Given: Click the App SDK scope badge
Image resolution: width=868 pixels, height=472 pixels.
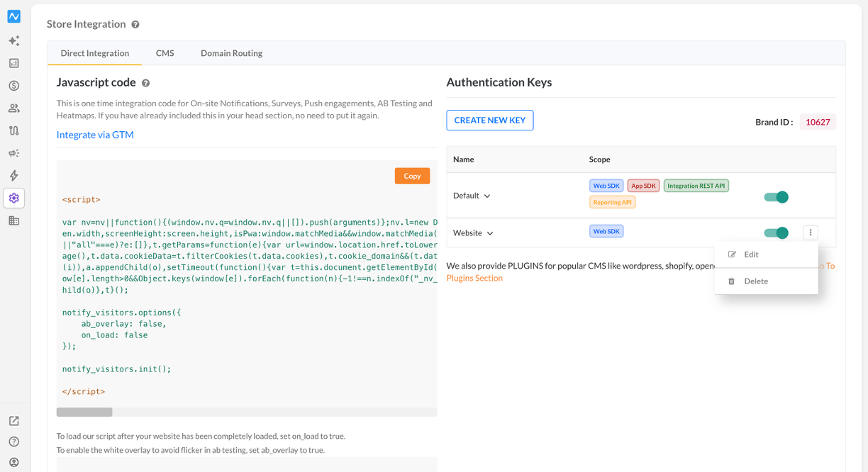Looking at the screenshot, I should pos(643,186).
